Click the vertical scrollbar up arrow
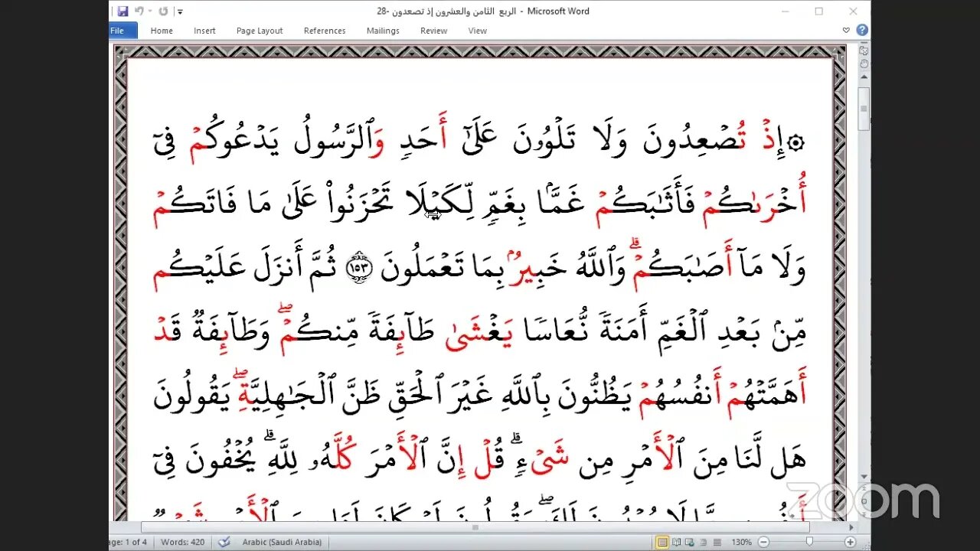Viewport: 980px width, 551px height. [x=864, y=78]
